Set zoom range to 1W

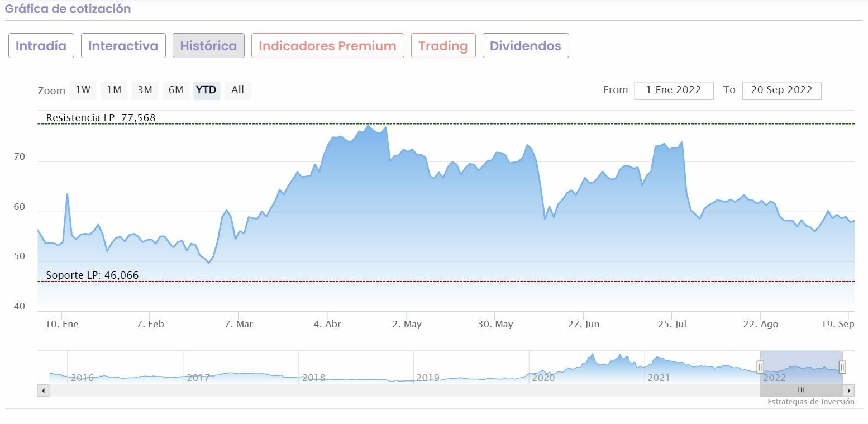83,90
